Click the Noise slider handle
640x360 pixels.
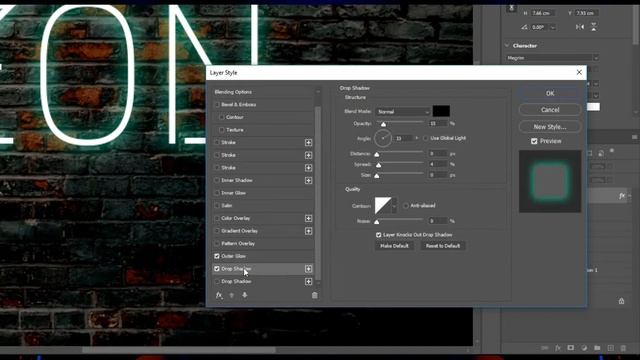click(377, 222)
